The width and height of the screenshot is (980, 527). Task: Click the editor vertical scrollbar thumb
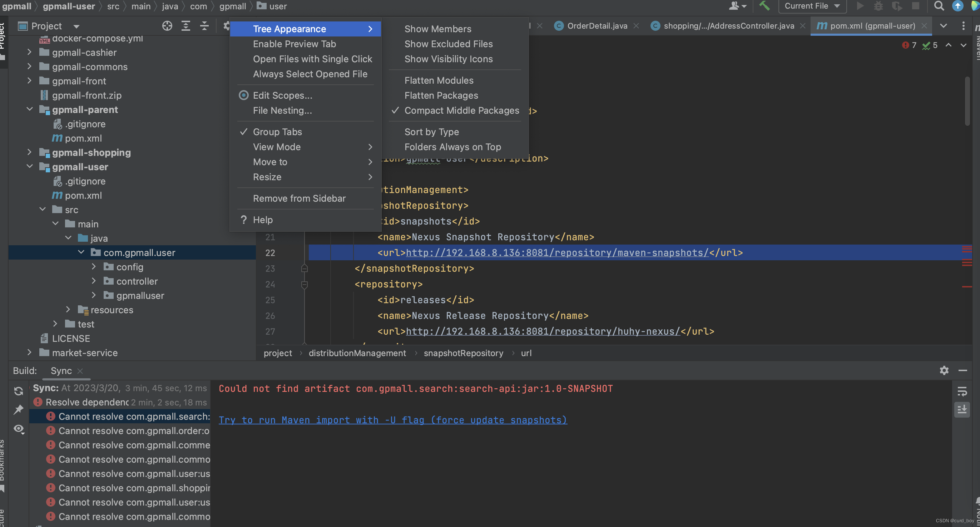pyautogui.click(x=967, y=101)
